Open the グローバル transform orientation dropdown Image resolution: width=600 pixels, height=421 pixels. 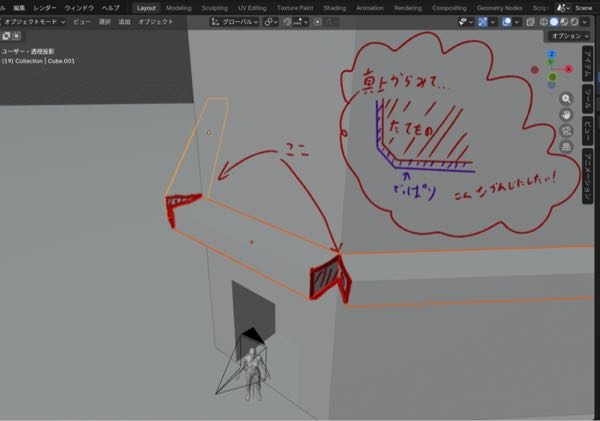[x=235, y=22]
